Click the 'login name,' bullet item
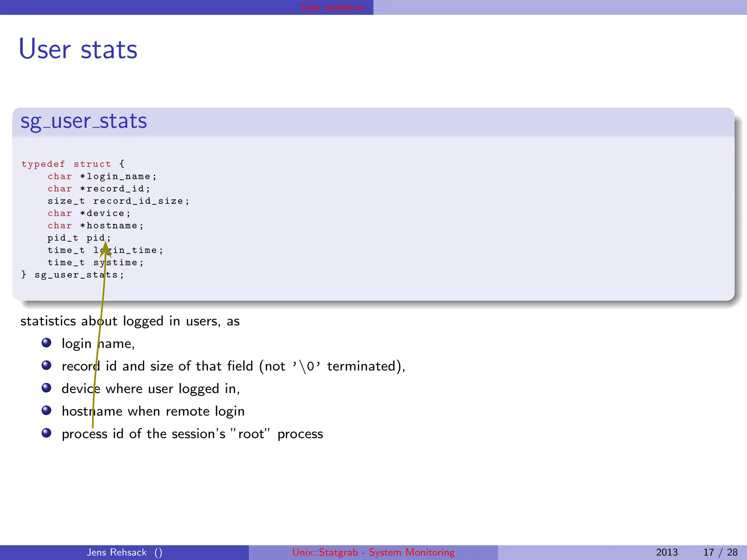The image size is (747, 560). point(98,344)
